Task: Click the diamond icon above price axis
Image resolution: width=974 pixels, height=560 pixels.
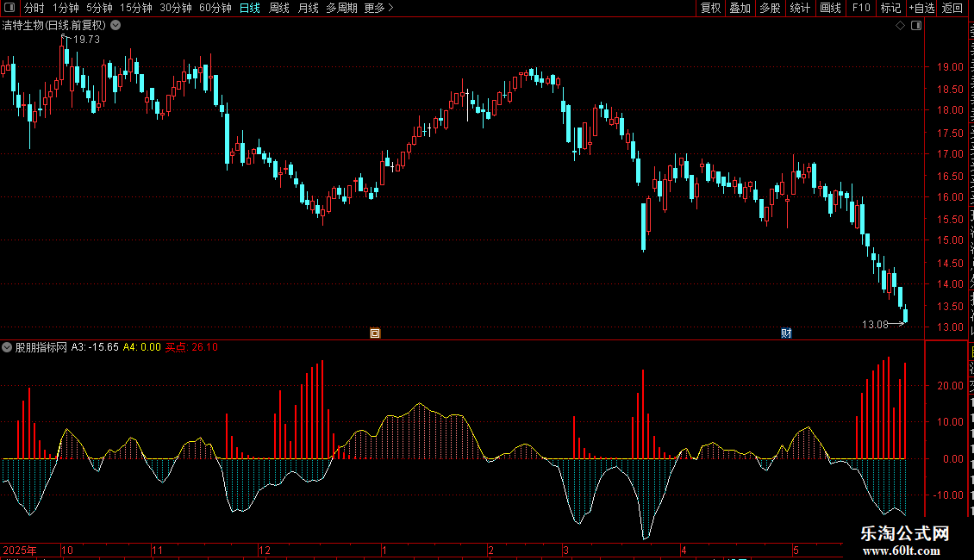Action: pyautogui.click(x=900, y=26)
